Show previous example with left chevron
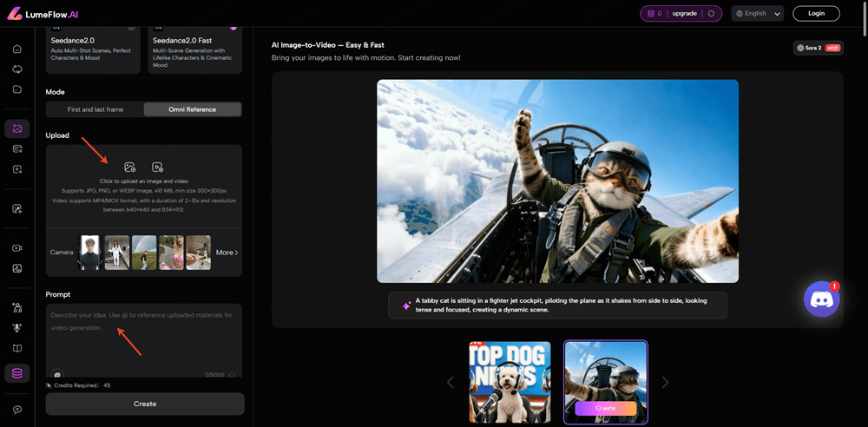This screenshot has height=427, width=868. (x=450, y=382)
